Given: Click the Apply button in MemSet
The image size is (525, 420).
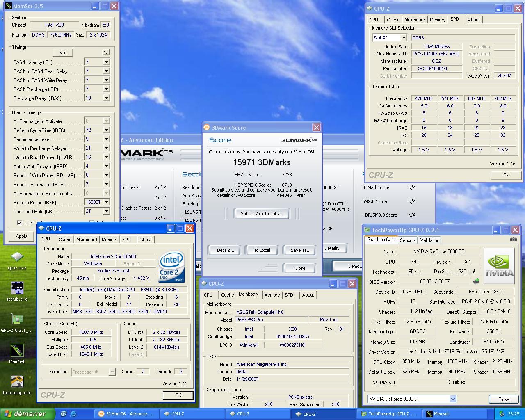Looking at the screenshot, I should [21, 236].
